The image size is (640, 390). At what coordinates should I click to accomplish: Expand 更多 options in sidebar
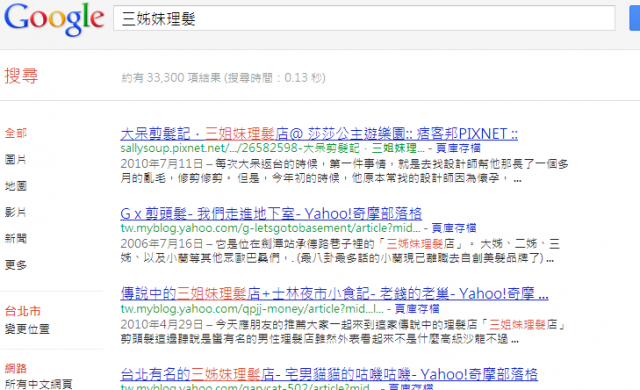pyautogui.click(x=16, y=265)
